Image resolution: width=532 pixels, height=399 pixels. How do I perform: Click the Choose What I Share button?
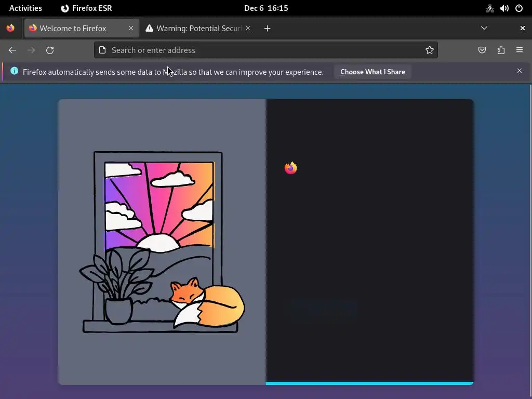point(373,72)
